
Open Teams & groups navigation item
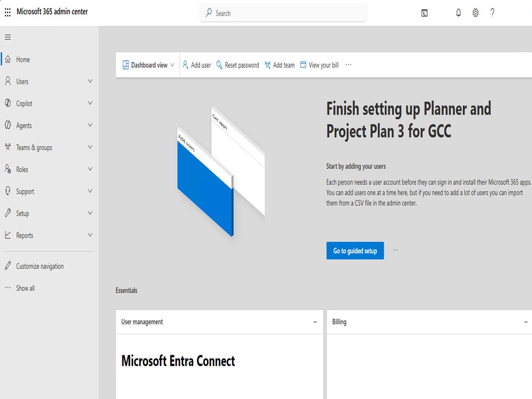49,147
